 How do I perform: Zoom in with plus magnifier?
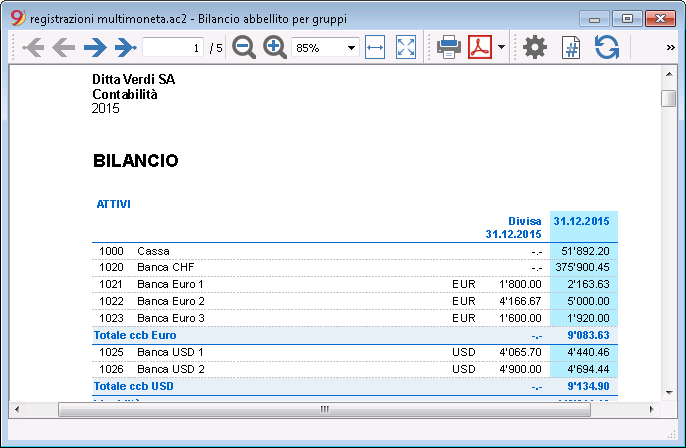[275, 47]
